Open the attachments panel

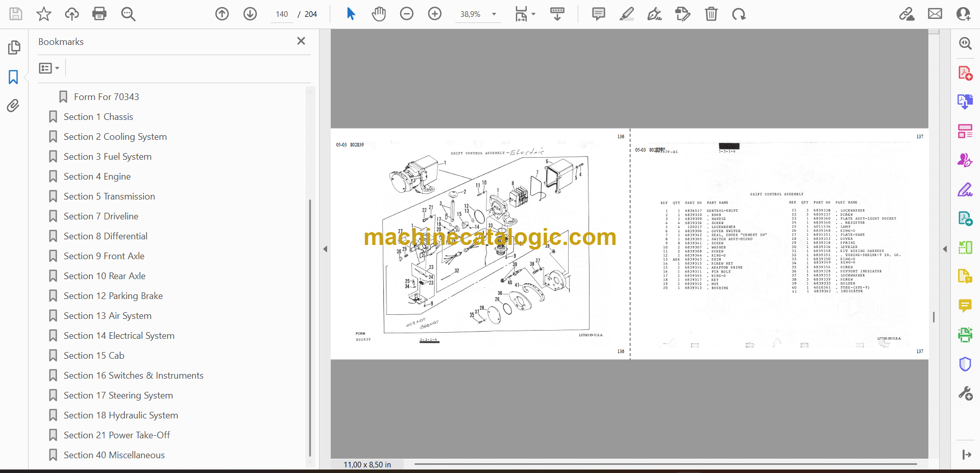coord(14,106)
